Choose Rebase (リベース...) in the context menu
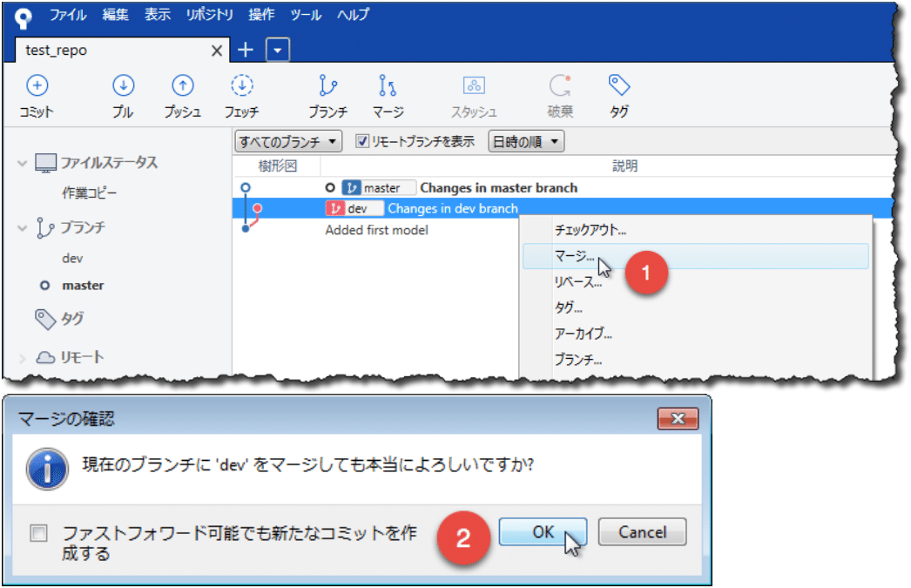 [696, 282]
